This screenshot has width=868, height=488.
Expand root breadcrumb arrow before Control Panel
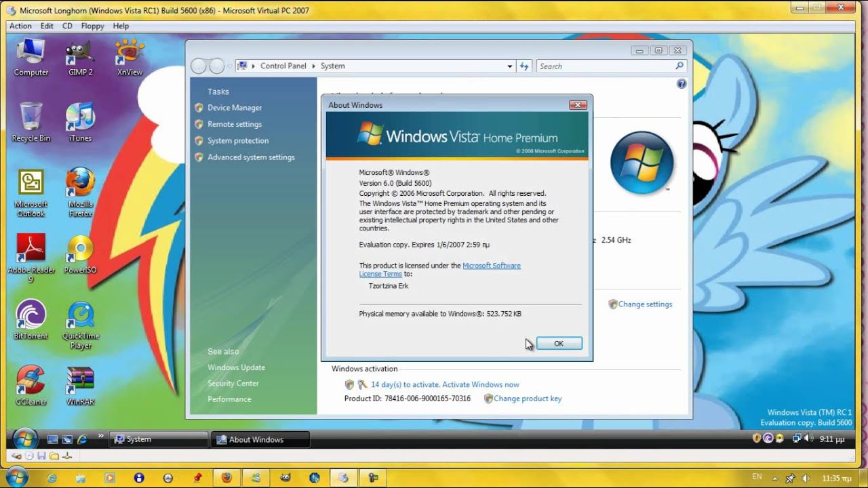[x=253, y=66]
